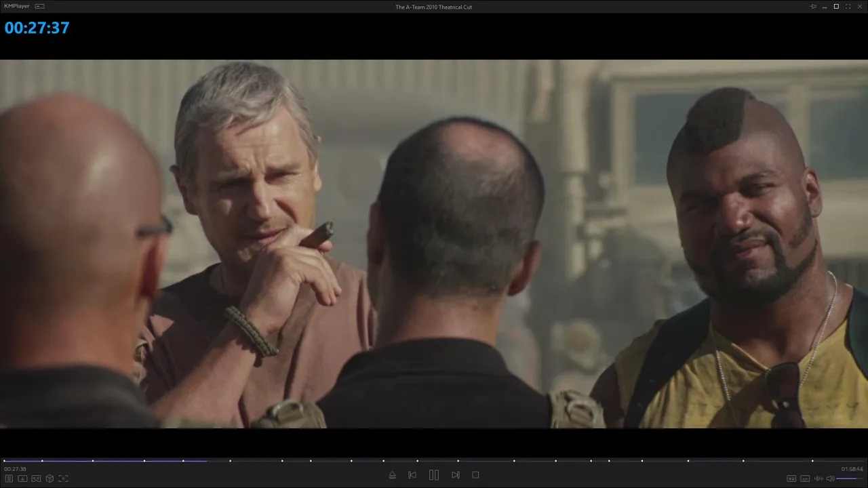
Task: Open the playlist panel icon
Action: coord(9,479)
